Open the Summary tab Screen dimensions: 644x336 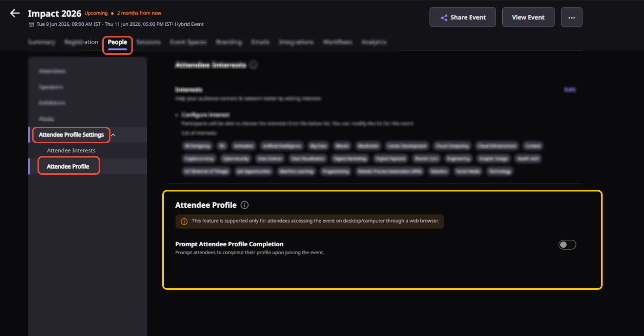pos(41,42)
